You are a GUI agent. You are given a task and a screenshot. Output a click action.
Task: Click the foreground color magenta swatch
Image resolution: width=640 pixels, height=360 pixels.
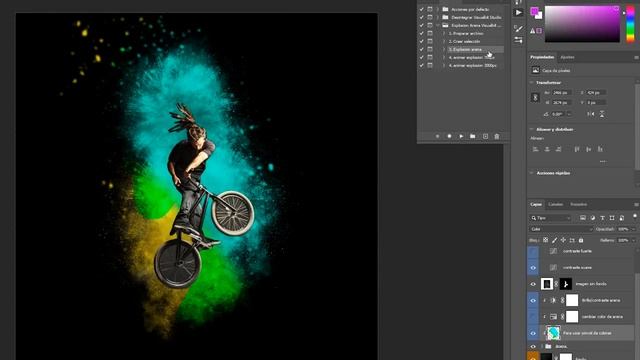(534, 11)
